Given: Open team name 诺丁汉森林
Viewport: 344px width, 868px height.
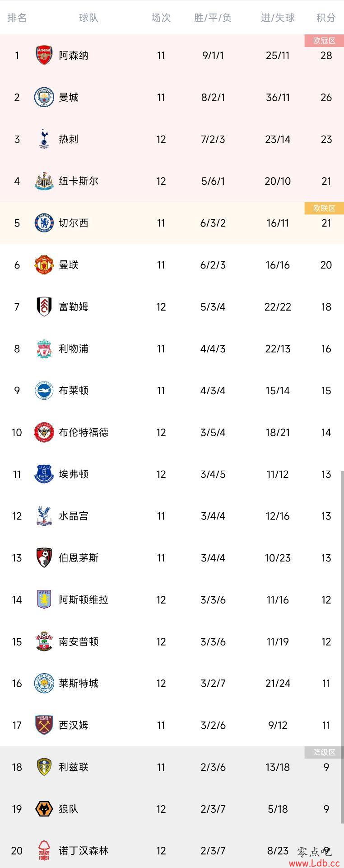Looking at the screenshot, I should click(x=84, y=851).
